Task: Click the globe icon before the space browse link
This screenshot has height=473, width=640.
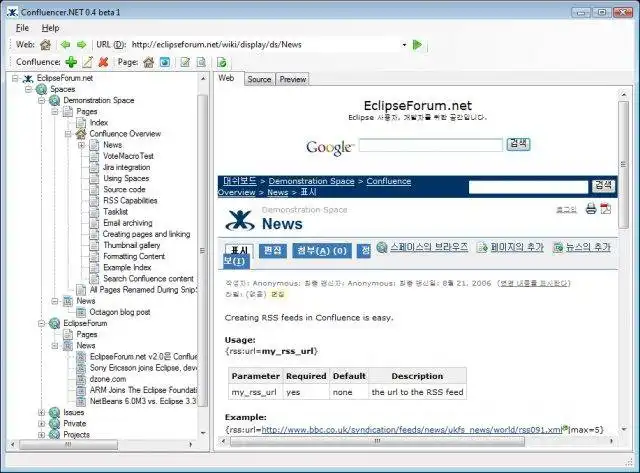Action: point(382,247)
